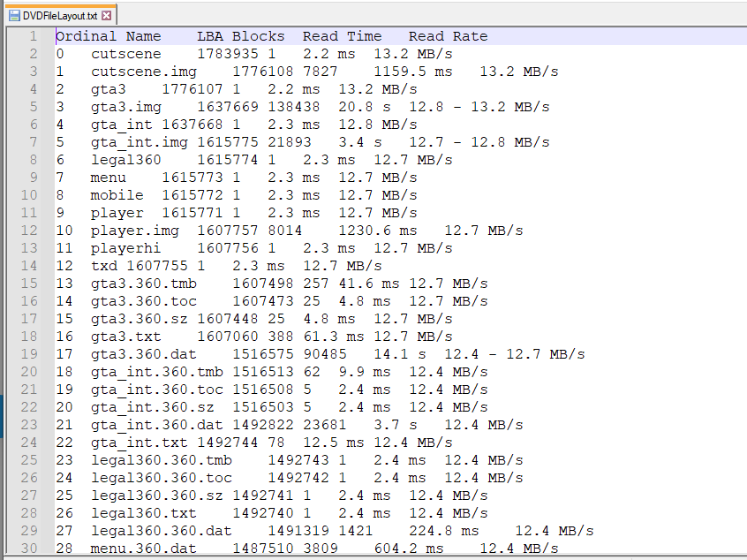
Task: Click line number 1 in the margin
Action: 33,36
